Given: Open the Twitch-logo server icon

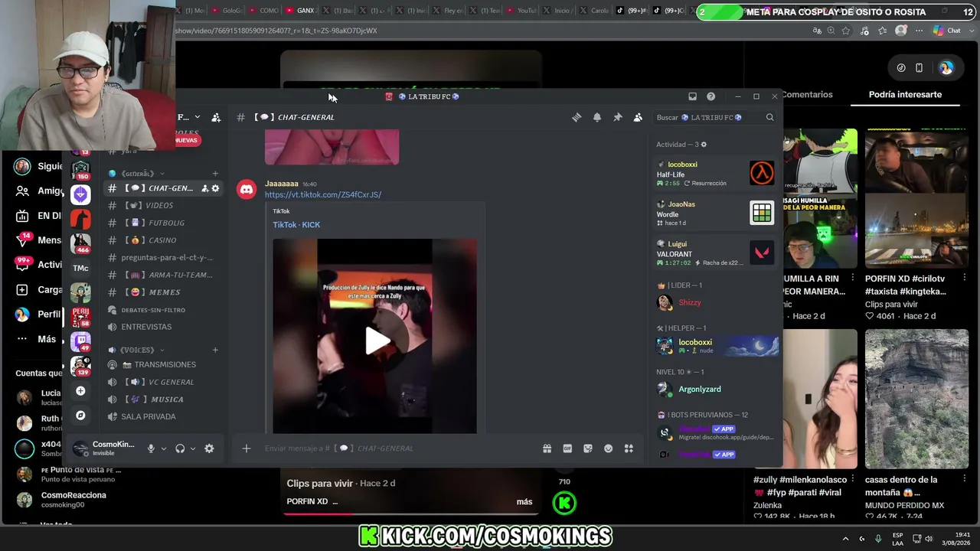Looking at the screenshot, I should pos(80,341).
